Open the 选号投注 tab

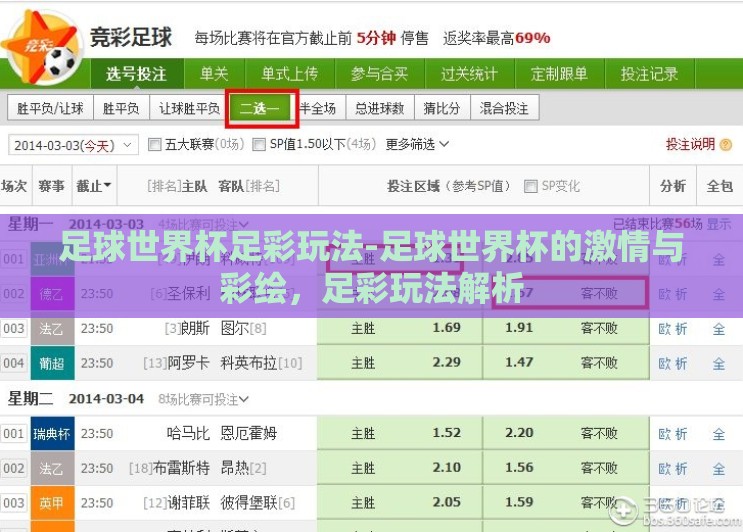136,74
